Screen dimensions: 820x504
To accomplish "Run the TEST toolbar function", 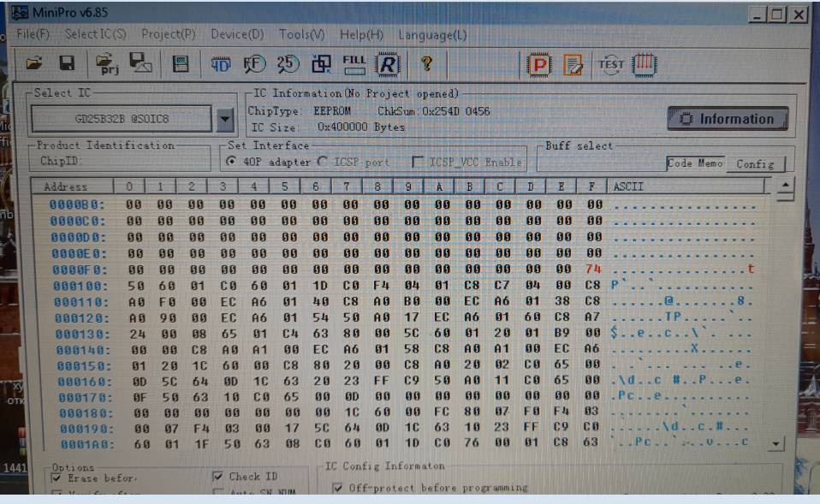I will click(610, 65).
